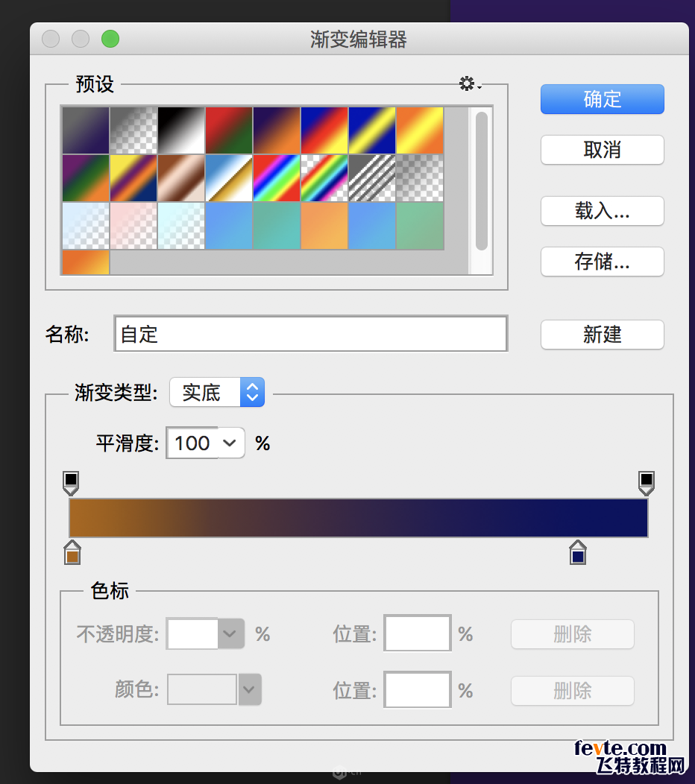Click the 存储... save button
Screen dimensions: 695x784
coord(602,261)
